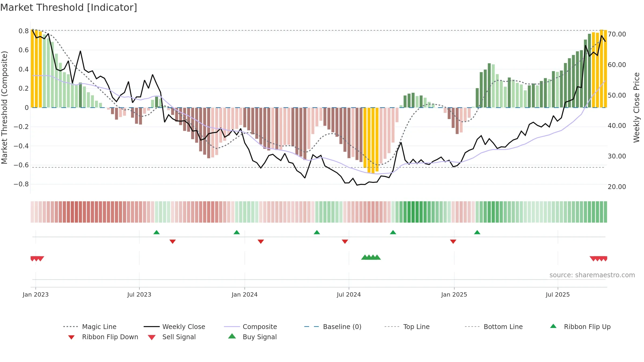Click the ribbon flip up marker around September 2024
The width and height of the screenshot is (644, 362).
click(x=393, y=232)
